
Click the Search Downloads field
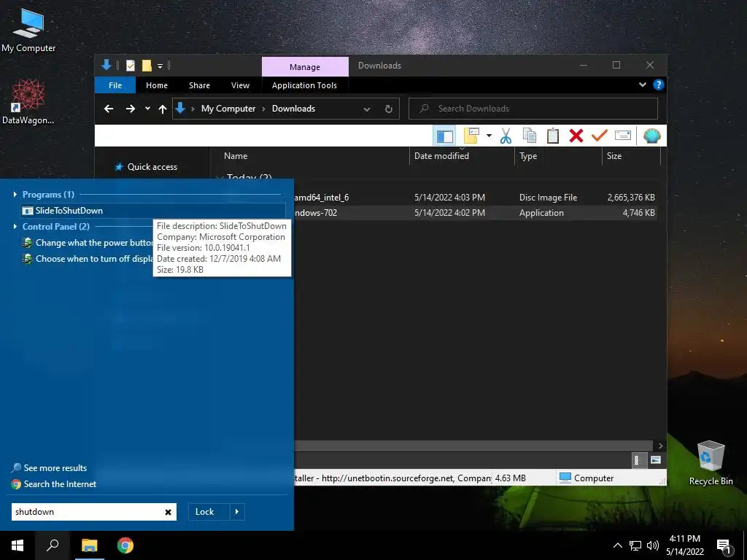point(533,109)
